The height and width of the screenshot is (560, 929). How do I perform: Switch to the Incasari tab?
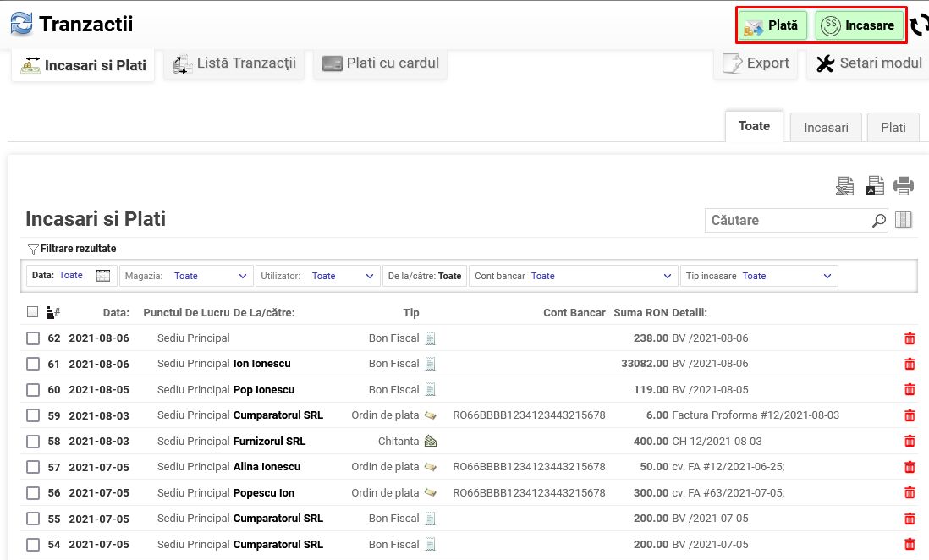click(826, 127)
